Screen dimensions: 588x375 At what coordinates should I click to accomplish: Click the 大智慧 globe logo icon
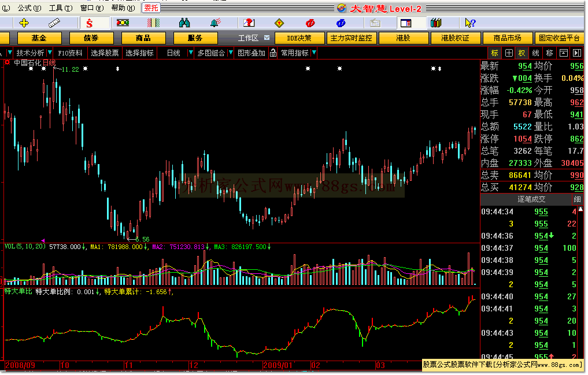click(x=342, y=8)
